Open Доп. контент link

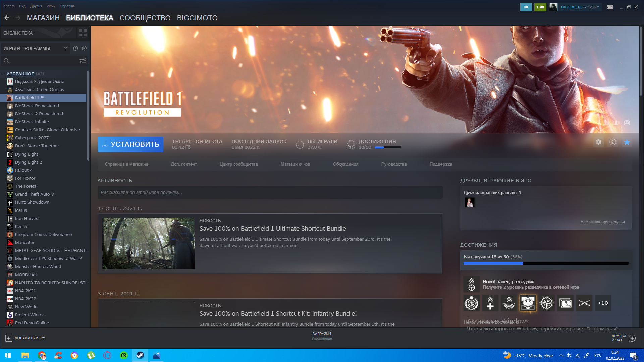184,164
